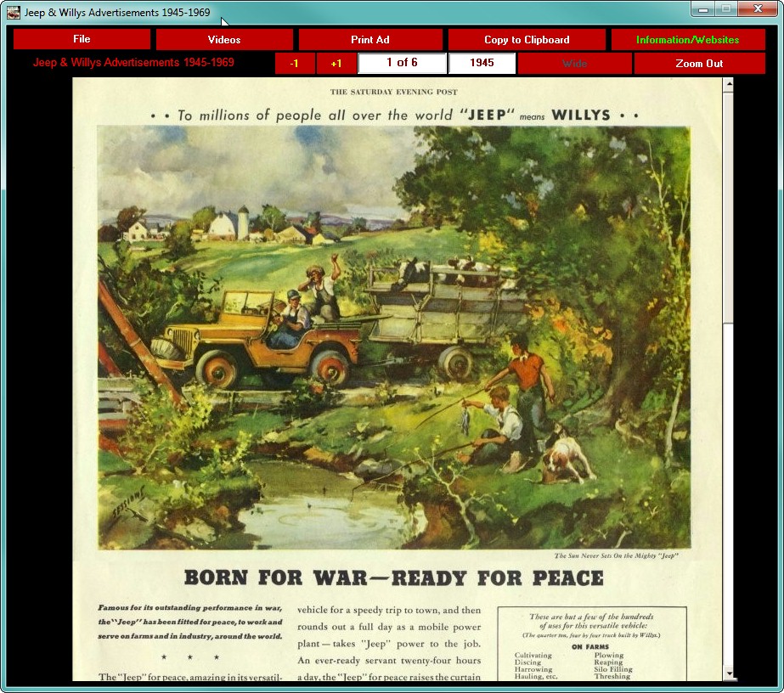Open Information/Websites in green text
Screen dimensions: 784x693
click(687, 40)
